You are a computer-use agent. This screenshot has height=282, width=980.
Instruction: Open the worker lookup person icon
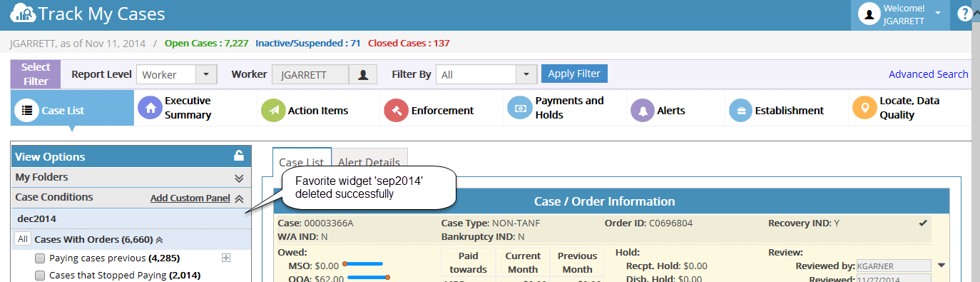(x=363, y=74)
